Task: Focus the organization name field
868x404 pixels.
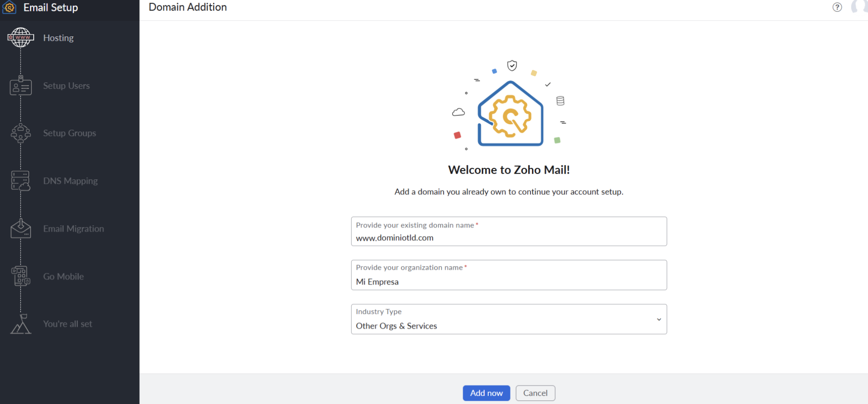Action: coord(508,282)
